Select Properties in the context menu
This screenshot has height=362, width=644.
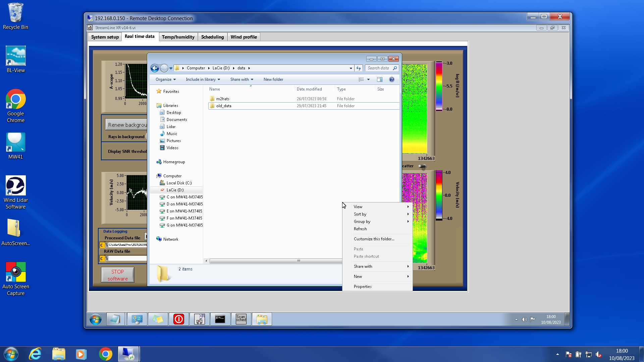(363, 287)
